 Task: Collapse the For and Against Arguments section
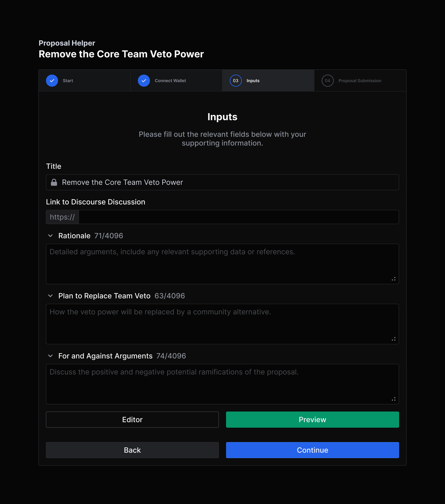point(50,356)
